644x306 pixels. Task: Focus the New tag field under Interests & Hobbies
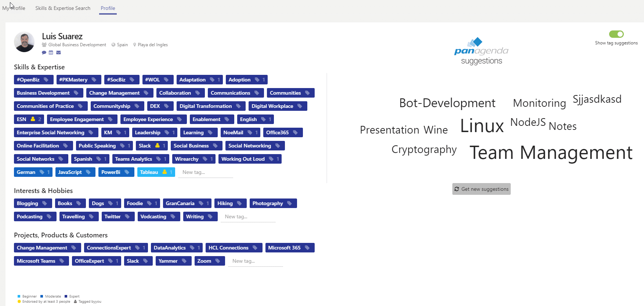pyautogui.click(x=248, y=217)
